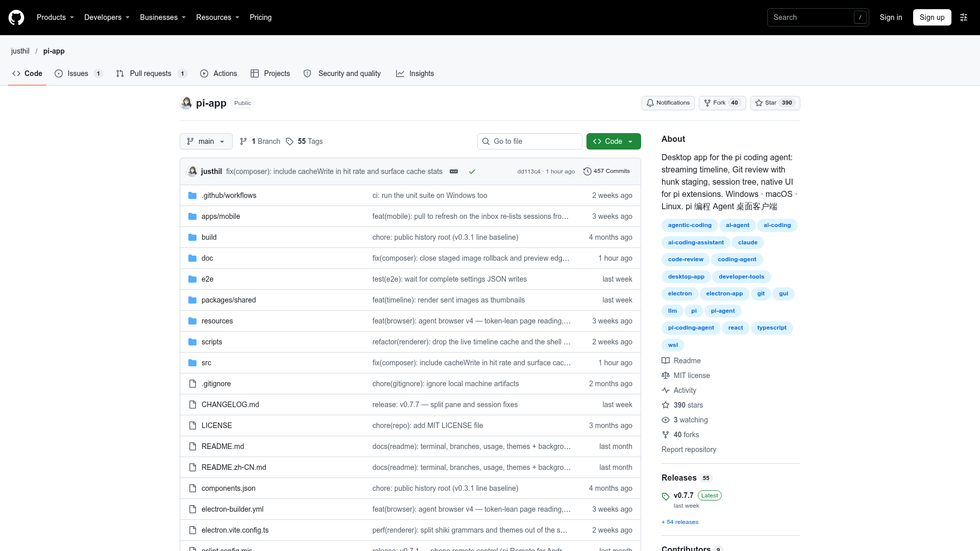Star the pi-app repository
The image size is (980, 551).
(x=775, y=103)
